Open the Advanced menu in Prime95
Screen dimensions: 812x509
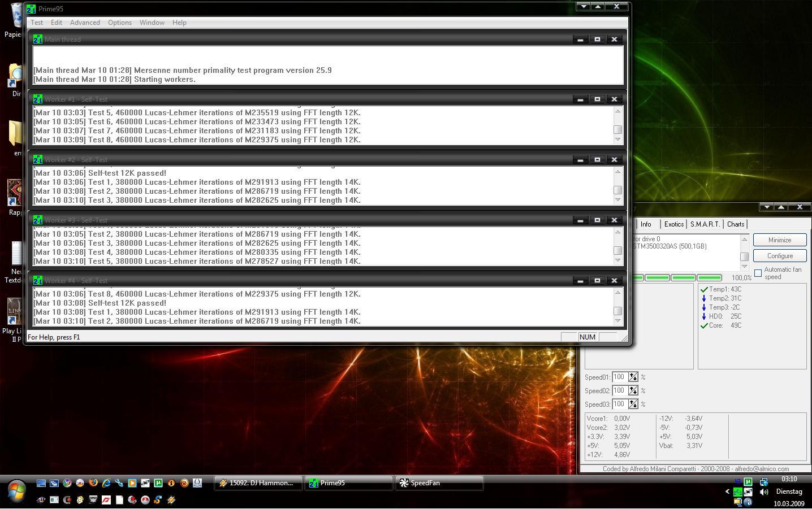coord(85,23)
